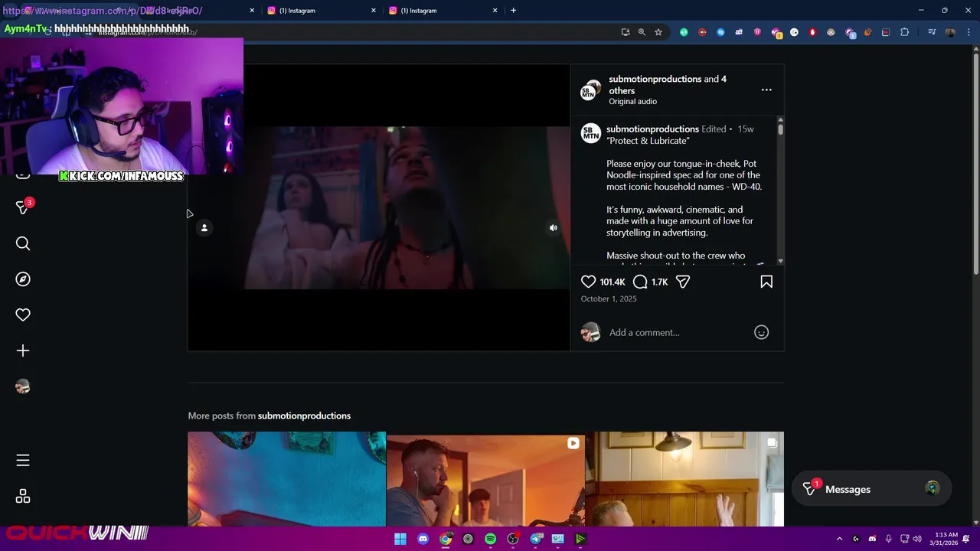Open a new browser tab
This screenshot has height=551, width=980.
coord(513,11)
